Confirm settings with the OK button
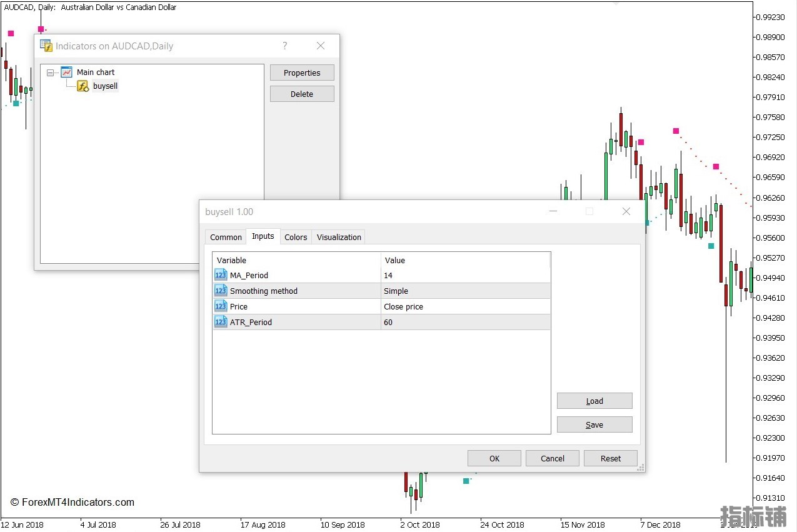Screen dimensions: 797x532 [x=494, y=458]
